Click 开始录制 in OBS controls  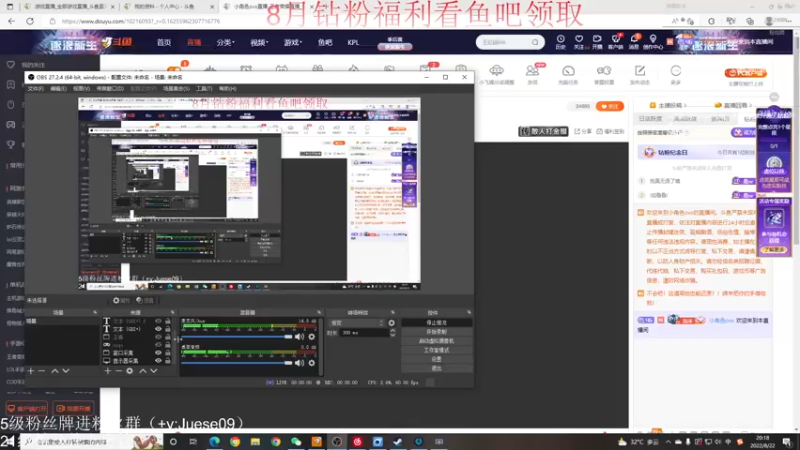coord(436,332)
